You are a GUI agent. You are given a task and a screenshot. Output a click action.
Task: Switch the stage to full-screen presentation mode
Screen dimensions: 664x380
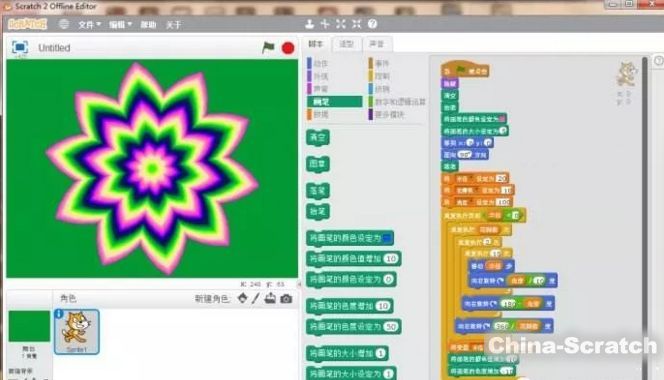click(x=20, y=47)
